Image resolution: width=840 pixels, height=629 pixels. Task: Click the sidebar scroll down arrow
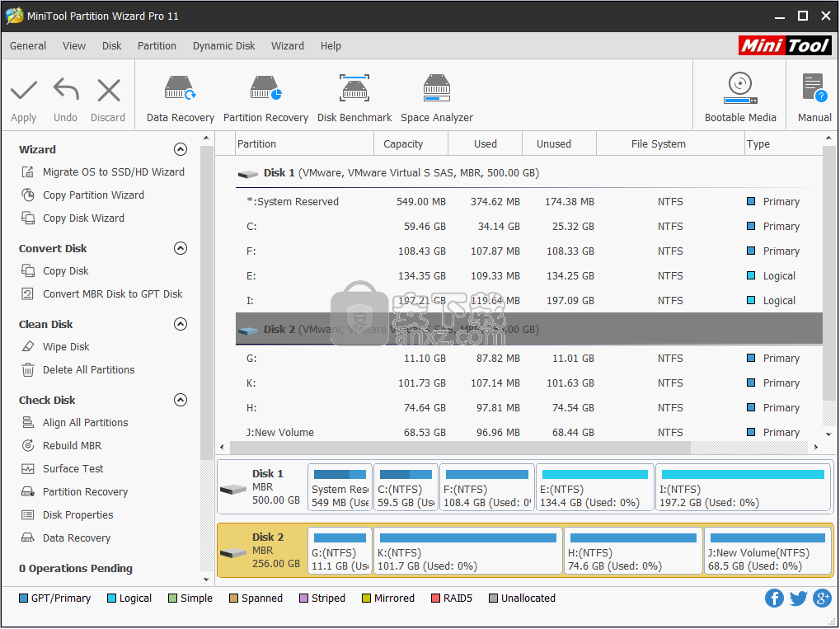pos(206,580)
